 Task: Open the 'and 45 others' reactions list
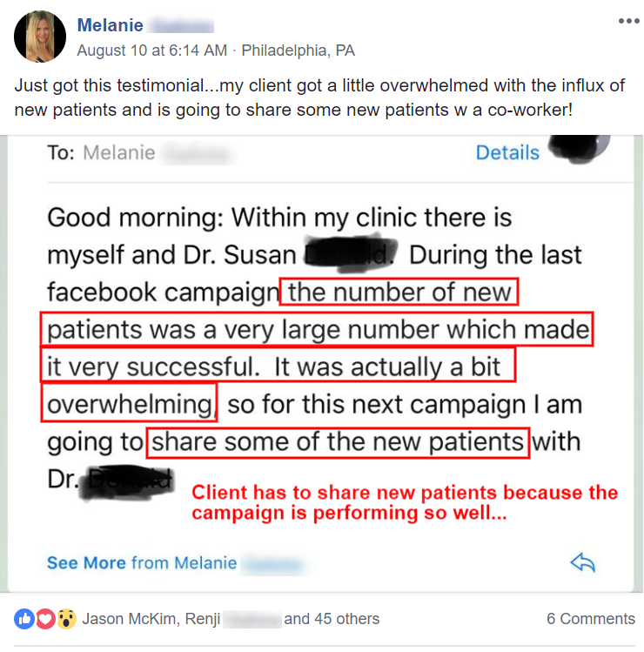[332, 619]
